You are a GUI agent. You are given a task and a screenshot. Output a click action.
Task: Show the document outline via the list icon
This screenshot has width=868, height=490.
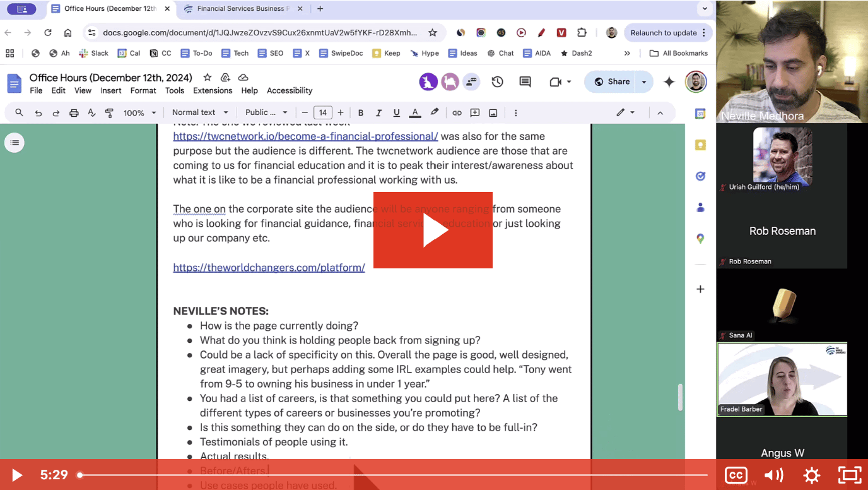tap(15, 143)
